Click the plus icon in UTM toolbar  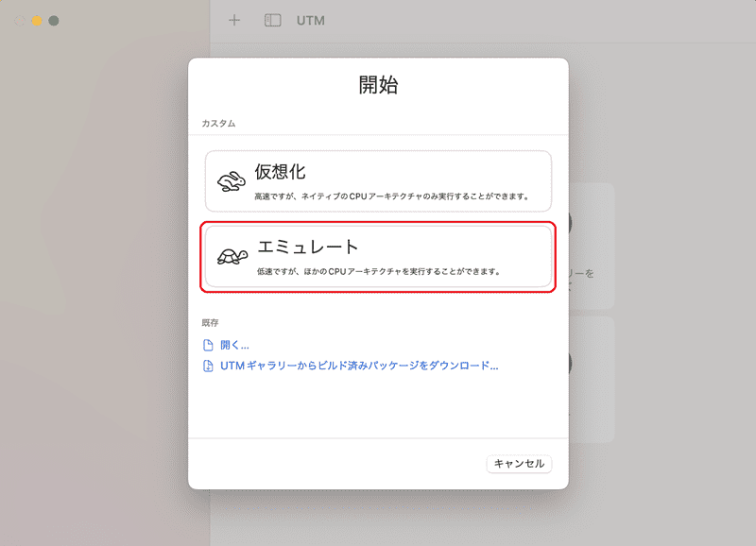tap(234, 20)
